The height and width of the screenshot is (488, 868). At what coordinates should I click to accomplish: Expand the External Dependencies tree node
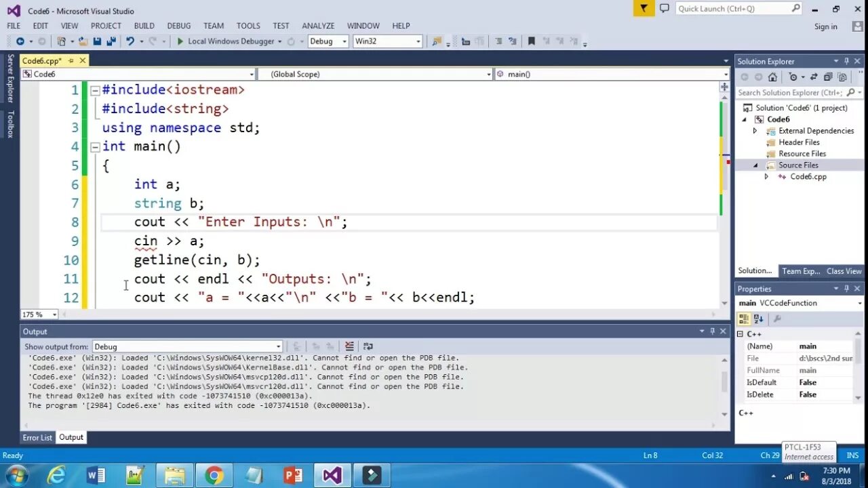(755, 131)
